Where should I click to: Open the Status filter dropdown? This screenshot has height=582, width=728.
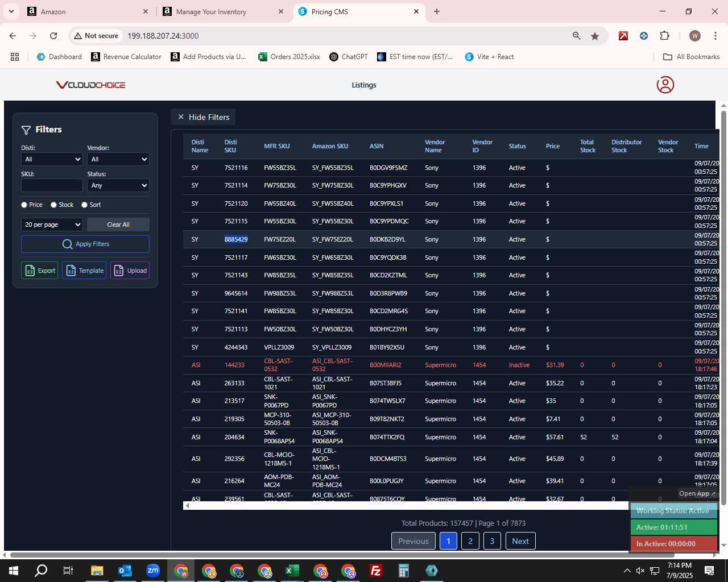click(x=118, y=186)
